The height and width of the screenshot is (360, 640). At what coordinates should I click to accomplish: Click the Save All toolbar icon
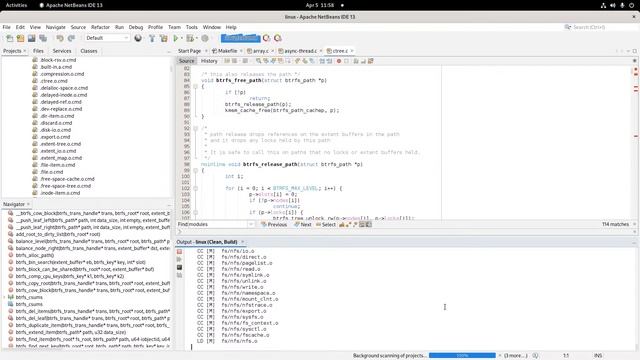click(43, 38)
